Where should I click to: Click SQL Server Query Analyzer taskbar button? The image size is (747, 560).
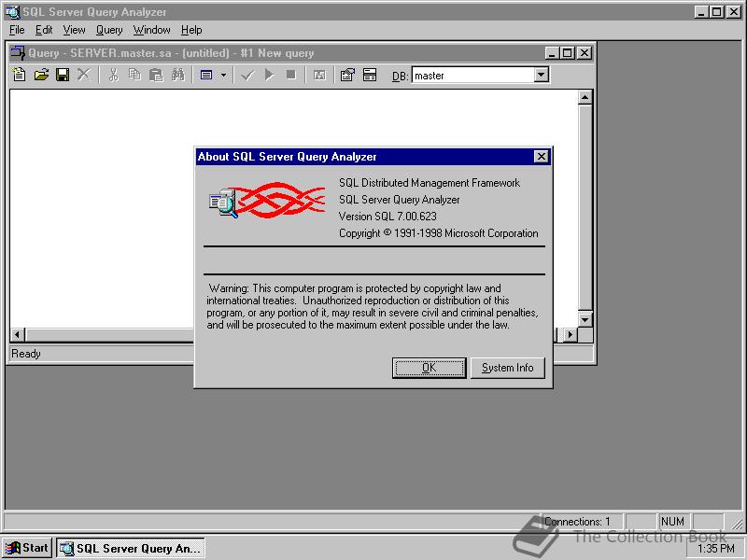pos(131,548)
